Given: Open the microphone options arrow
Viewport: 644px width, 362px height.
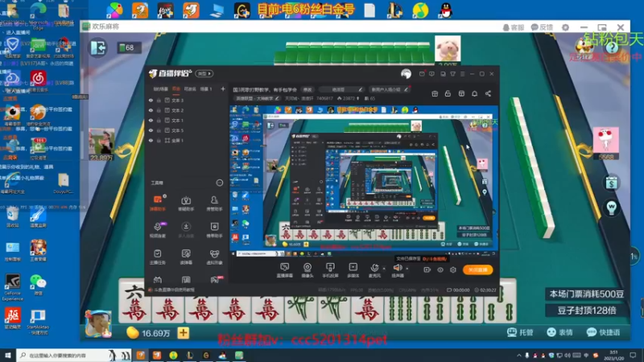Looking at the screenshot, I should [x=384, y=269].
